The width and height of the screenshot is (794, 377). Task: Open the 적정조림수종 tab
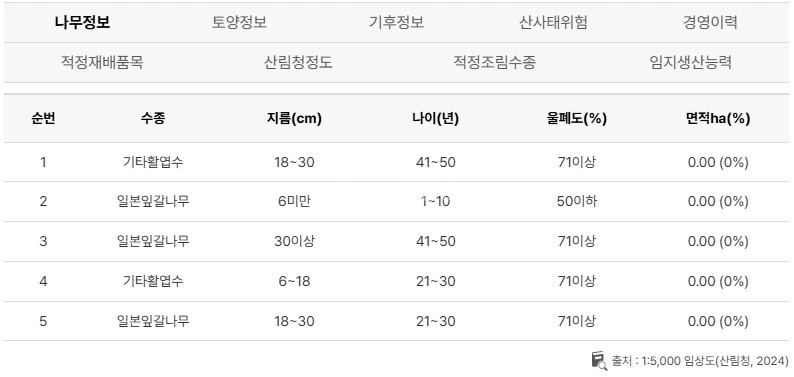(x=494, y=63)
